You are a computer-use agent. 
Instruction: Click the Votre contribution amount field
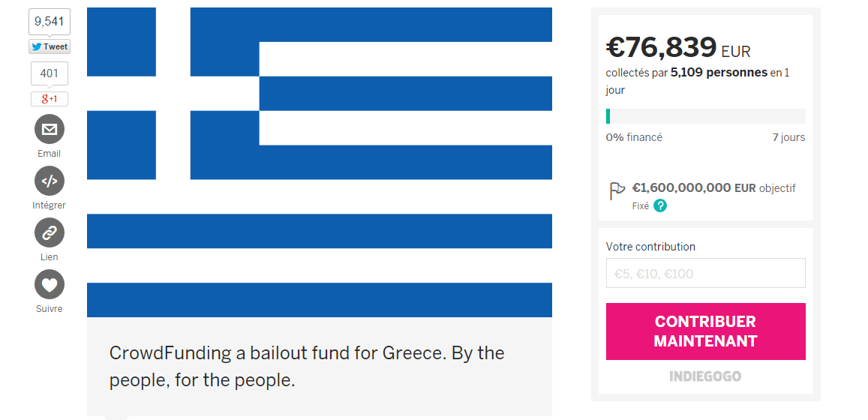click(705, 274)
